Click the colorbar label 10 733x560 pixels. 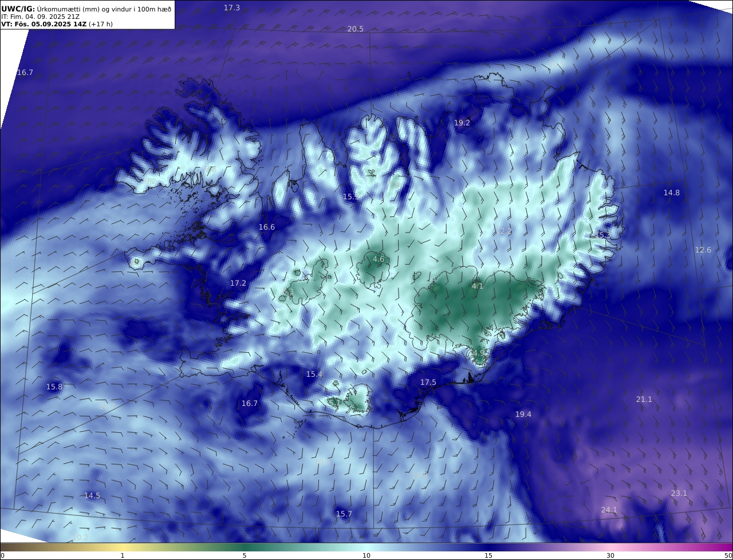click(366, 555)
